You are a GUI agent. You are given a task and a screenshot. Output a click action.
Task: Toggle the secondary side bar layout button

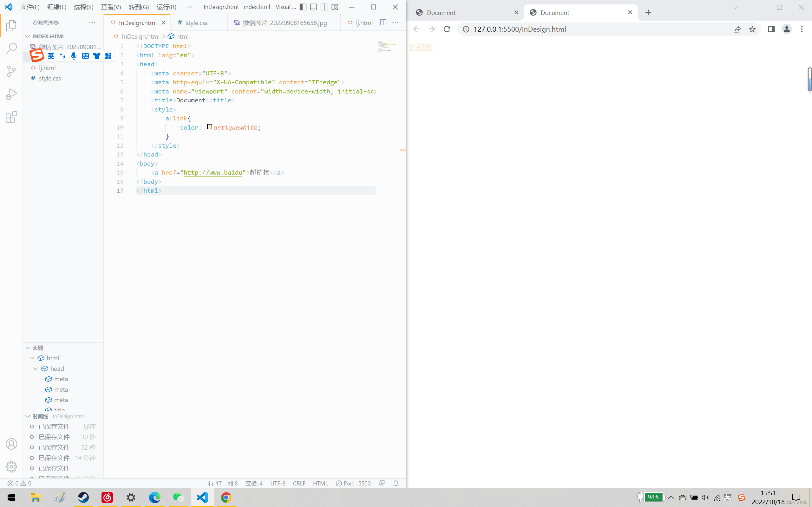pos(324,7)
